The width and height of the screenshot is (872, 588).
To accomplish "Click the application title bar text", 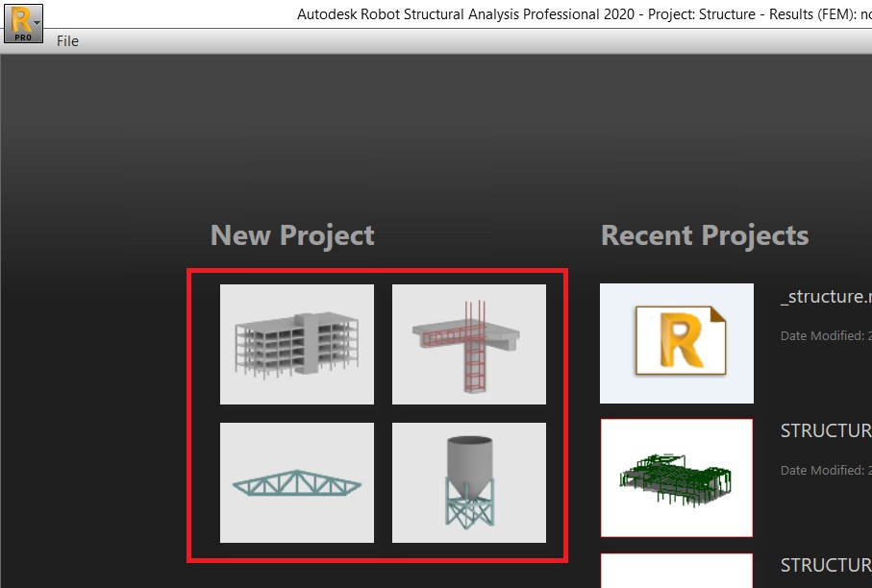I will tap(584, 13).
